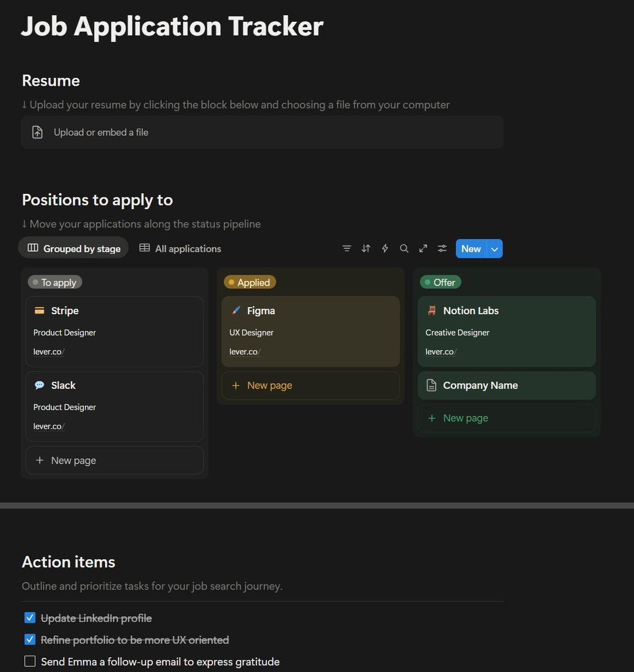Open the filter icon in database toolbar
This screenshot has height=672, width=634.
pyautogui.click(x=346, y=248)
